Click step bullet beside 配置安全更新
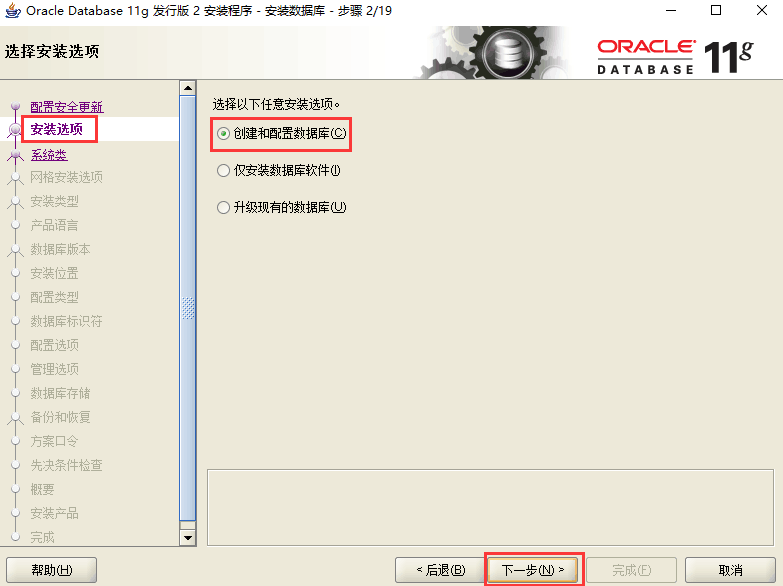Viewport: 783px width, 586px height. click(x=15, y=106)
